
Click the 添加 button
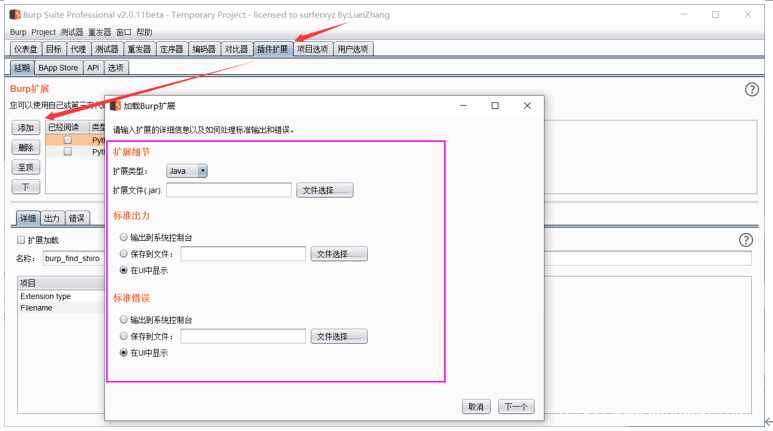[x=26, y=128]
